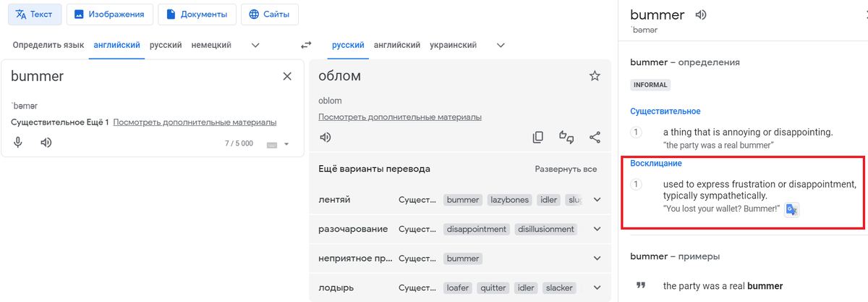Open Посмотреть дополнительные материалы link under translation

coord(400,117)
